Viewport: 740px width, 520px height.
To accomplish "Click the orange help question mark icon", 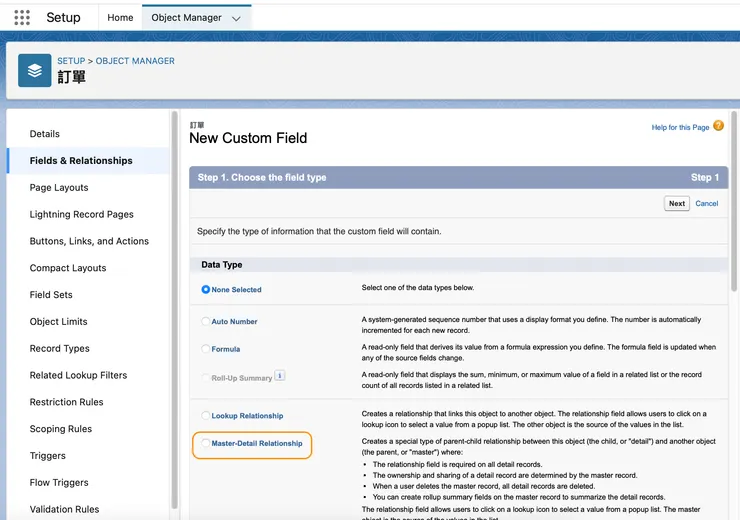I will pos(718,126).
